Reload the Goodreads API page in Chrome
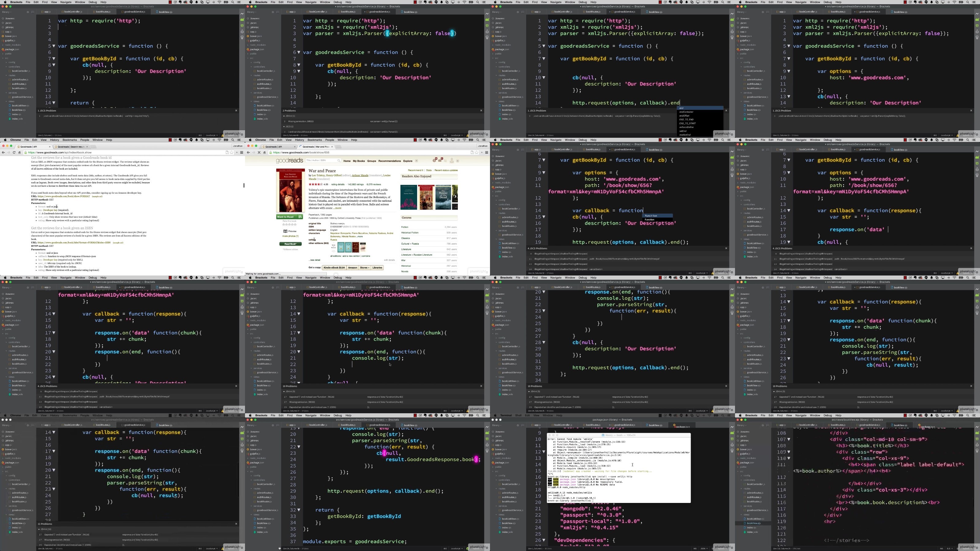Screen dimensions: 980x551 14,152
